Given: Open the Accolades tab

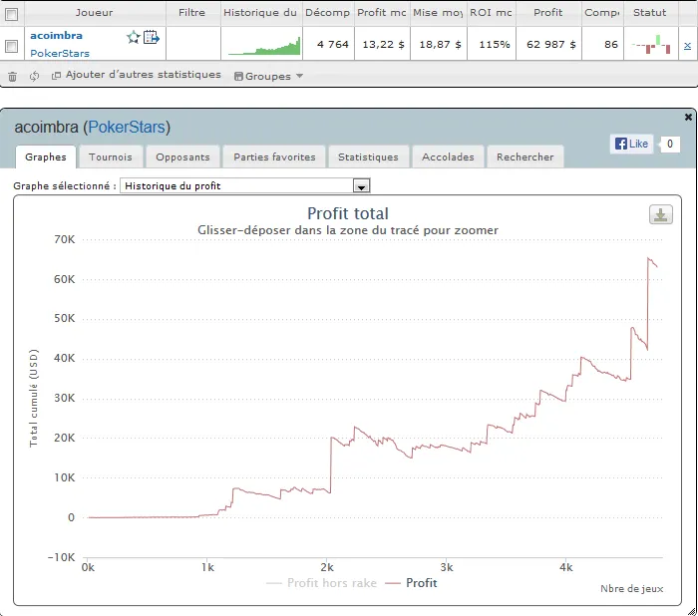Looking at the screenshot, I should pyautogui.click(x=448, y=157).
